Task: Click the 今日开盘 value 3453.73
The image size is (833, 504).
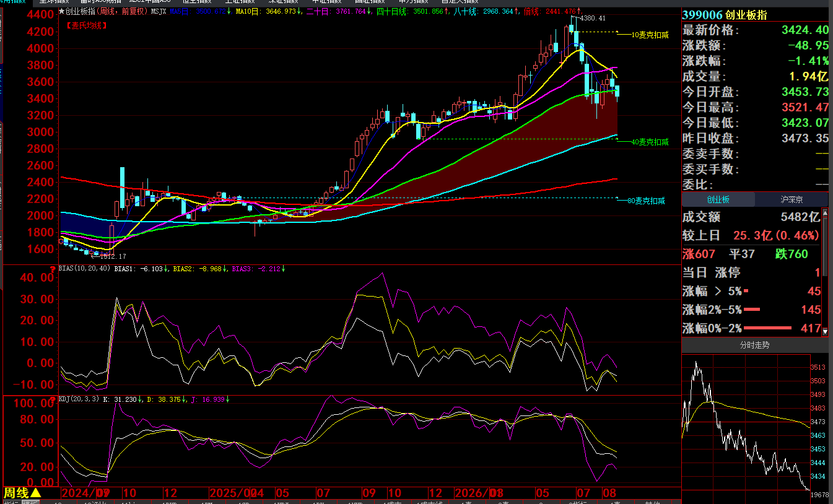Action: (x=805, y=92)
